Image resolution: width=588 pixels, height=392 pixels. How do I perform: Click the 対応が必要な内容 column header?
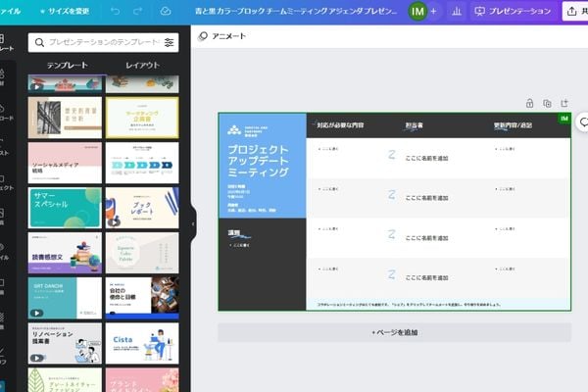(x=340, y=125)
